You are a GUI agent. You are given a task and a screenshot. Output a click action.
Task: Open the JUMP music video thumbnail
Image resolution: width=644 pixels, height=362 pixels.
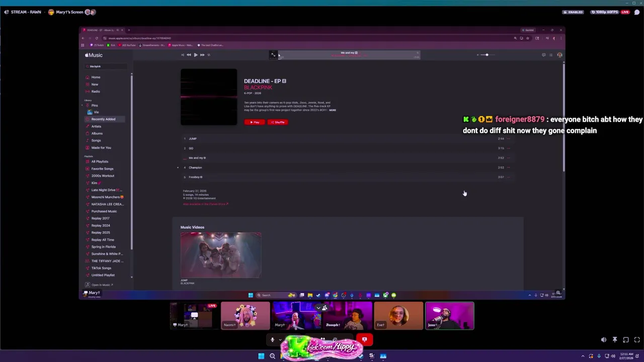(221, 255)
